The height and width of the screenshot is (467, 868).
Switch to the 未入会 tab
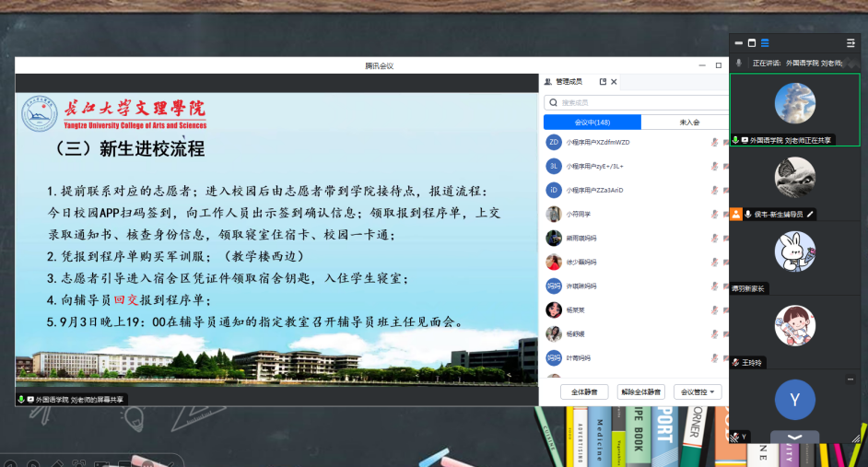[689, 122]
